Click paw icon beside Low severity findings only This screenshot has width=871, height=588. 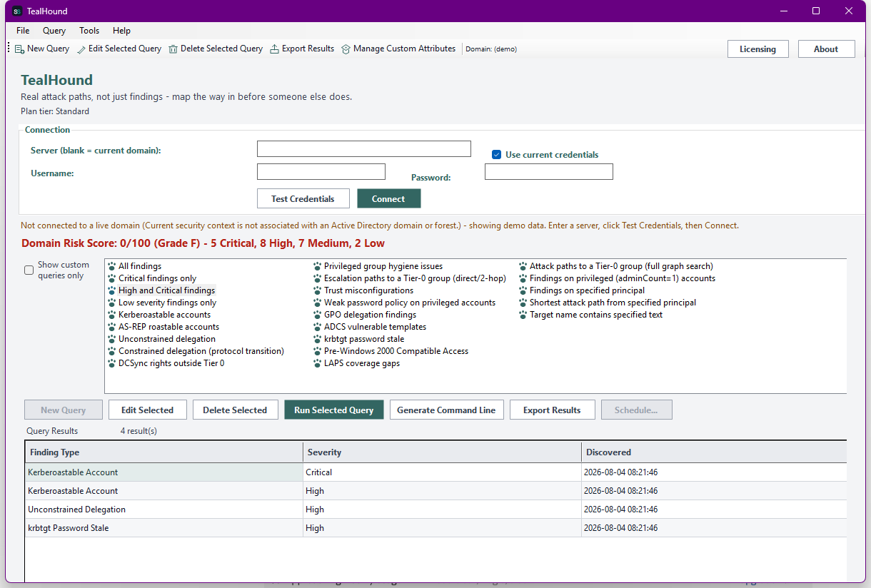(x=112, y=303)
